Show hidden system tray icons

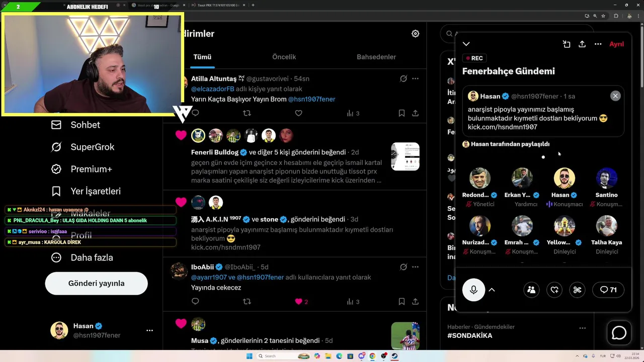click(578, 356)
